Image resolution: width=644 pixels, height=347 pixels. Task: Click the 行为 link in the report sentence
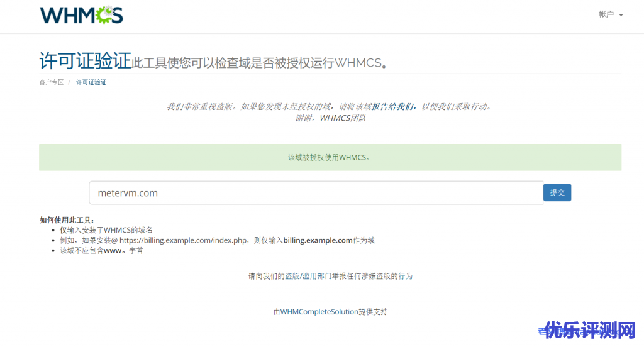(x=406, y=277)
